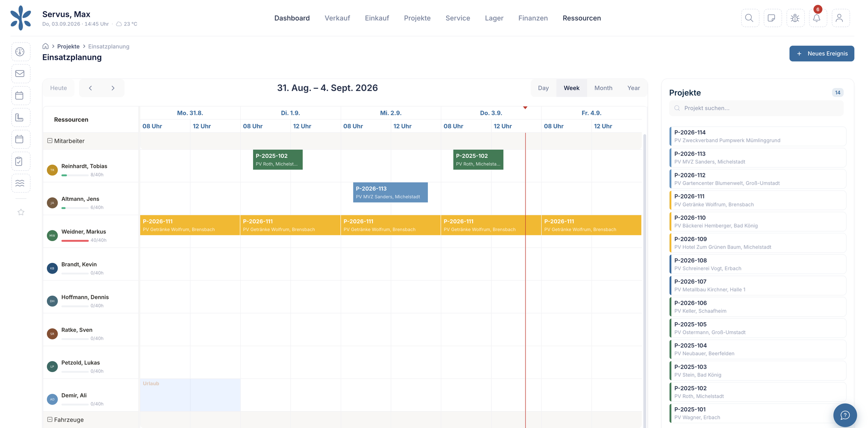
Task: Open the Verkauf menu
Action: tap(337, 18)
